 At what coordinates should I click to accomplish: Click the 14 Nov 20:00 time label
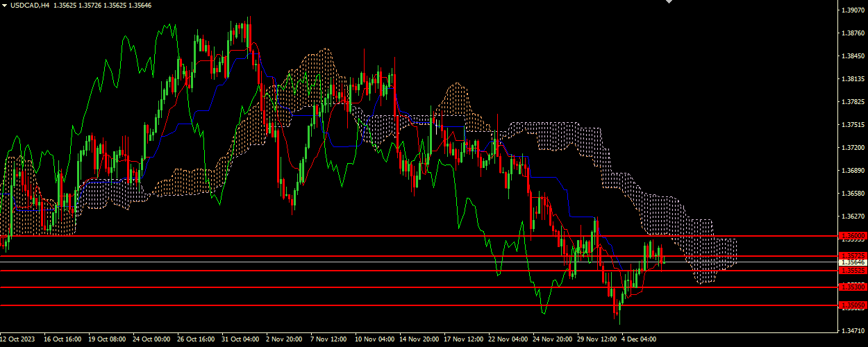click(418, 340)
